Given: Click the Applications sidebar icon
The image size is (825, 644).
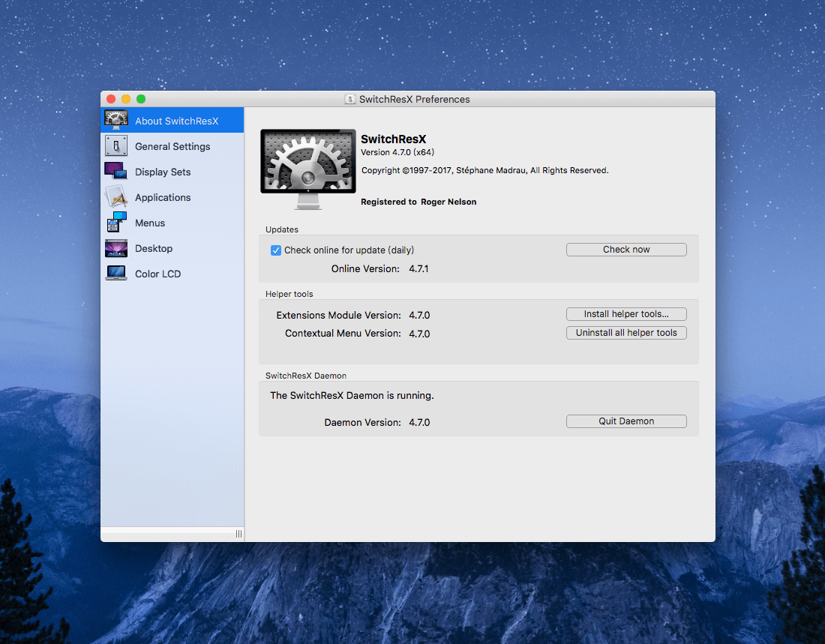Looking at the screenshot, I should (x=115, y=196).
